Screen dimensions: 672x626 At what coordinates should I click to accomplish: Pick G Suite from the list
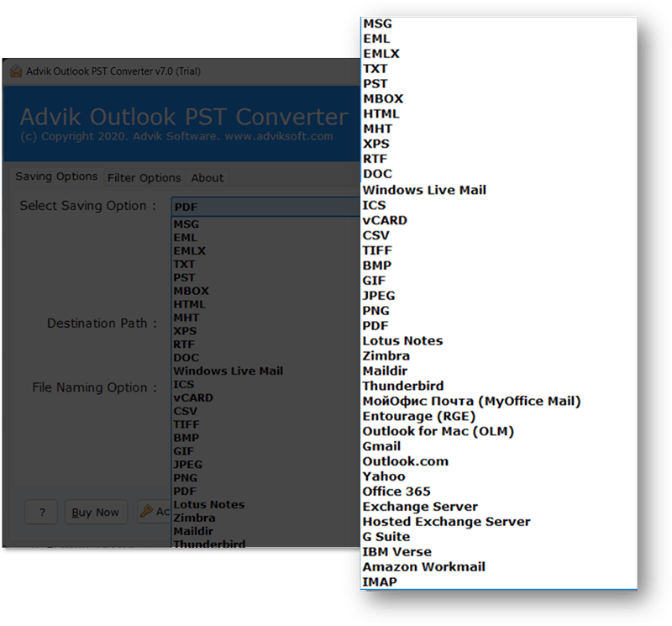coord(386,536)
